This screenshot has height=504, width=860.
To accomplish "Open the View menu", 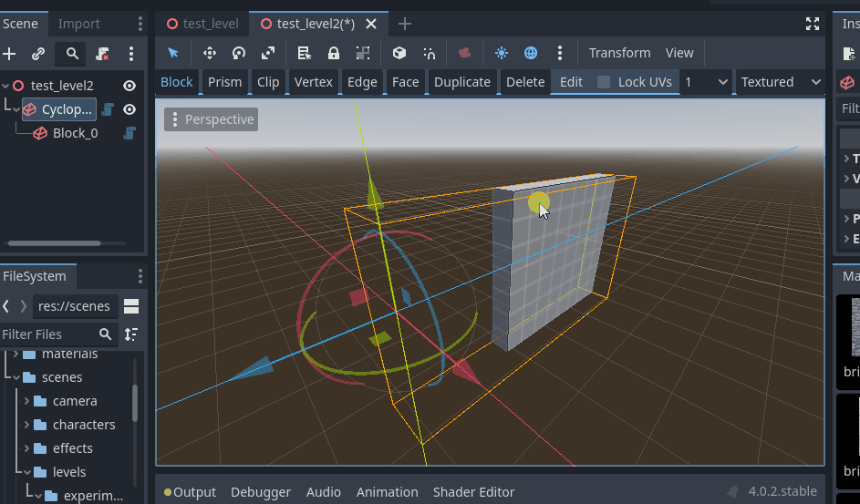I will (x=679, y=53).
